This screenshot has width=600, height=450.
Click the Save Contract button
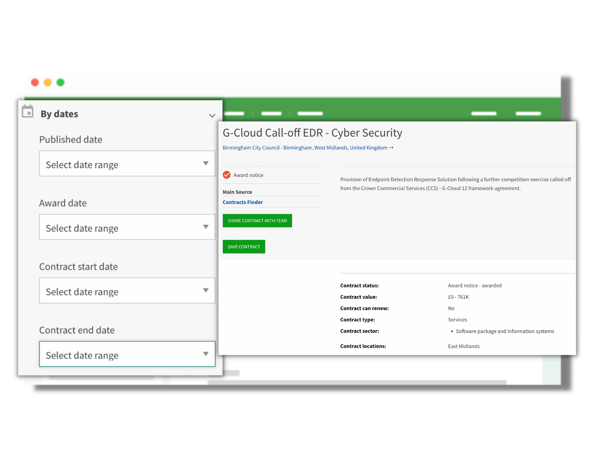click(x=244, y=247)
